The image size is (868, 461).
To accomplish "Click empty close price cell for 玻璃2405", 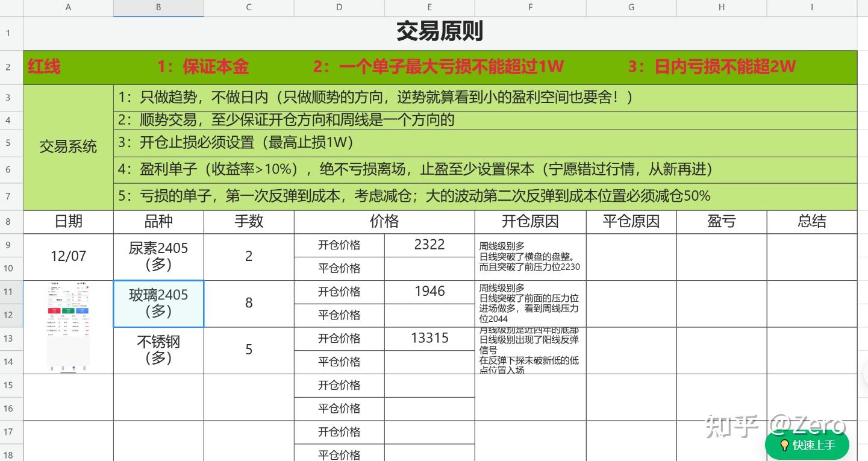I will click(429, 315).
